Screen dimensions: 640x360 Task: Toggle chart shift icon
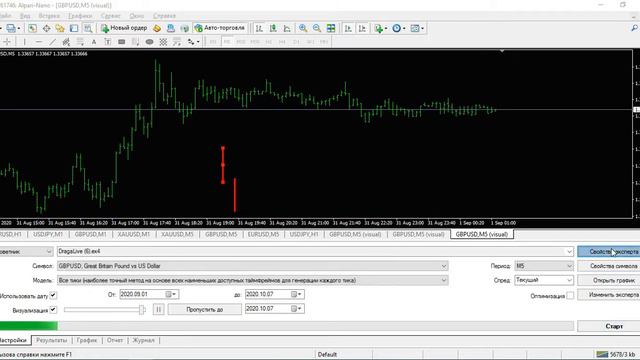[x=362, y=28]
